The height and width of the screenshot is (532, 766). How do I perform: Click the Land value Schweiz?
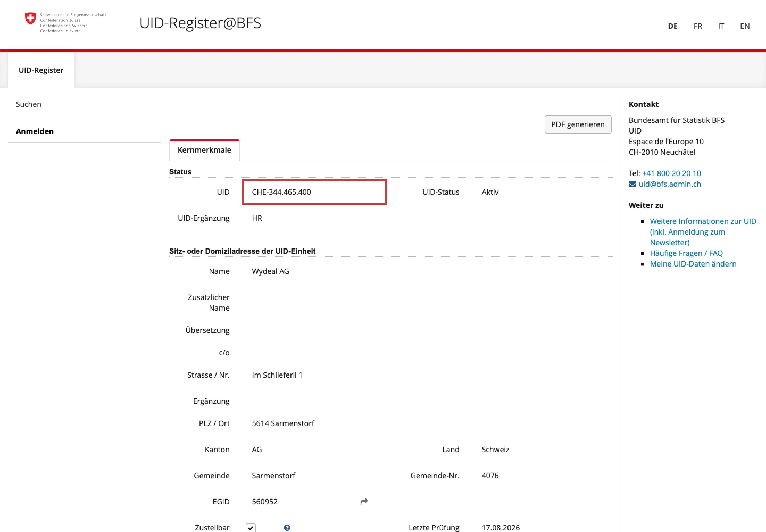point(495,450)
